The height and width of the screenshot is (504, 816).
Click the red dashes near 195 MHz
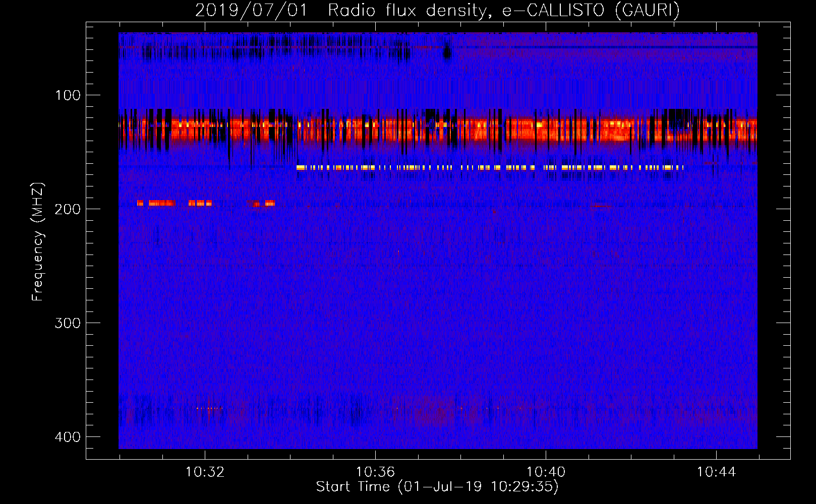[x=206, y=203]
